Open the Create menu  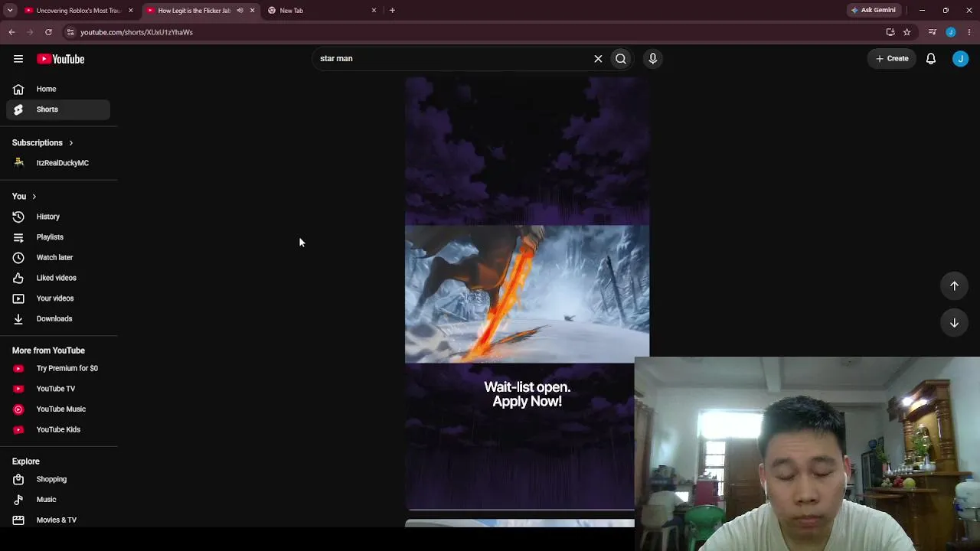tap(892, 59)
